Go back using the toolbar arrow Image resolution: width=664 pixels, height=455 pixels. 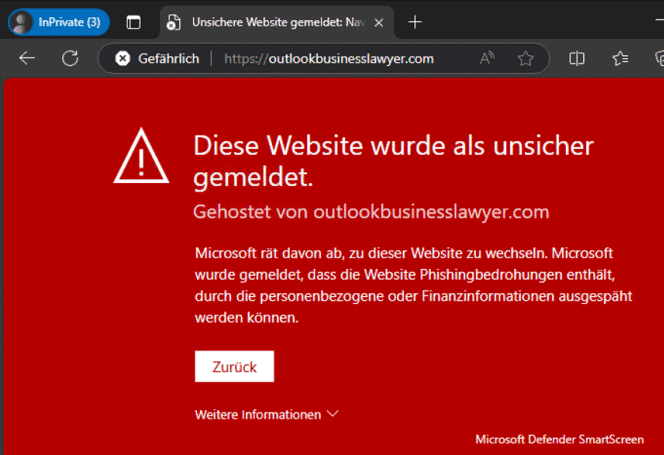pos(27,58)
